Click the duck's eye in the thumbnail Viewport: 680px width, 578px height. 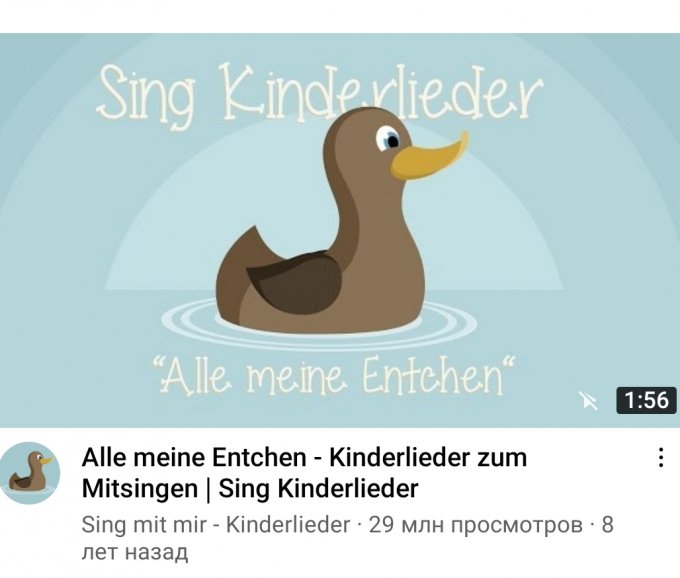coord(389,138)
